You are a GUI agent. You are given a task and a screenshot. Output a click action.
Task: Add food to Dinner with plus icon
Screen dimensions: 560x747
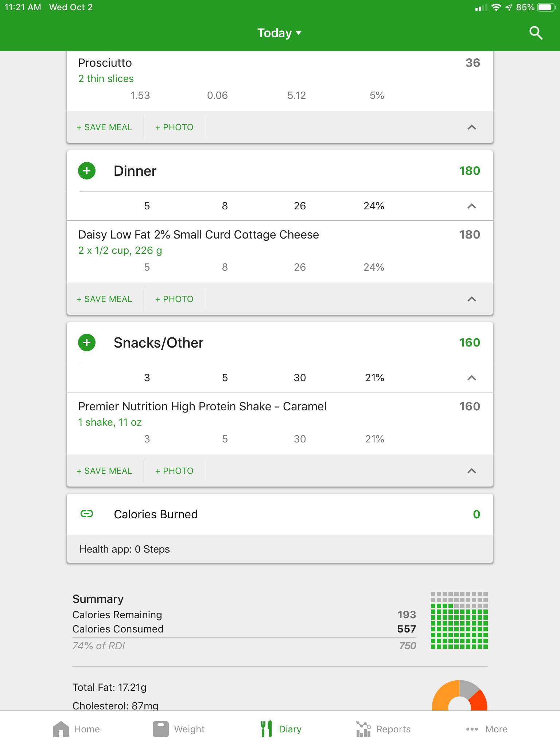coord(87,171)
